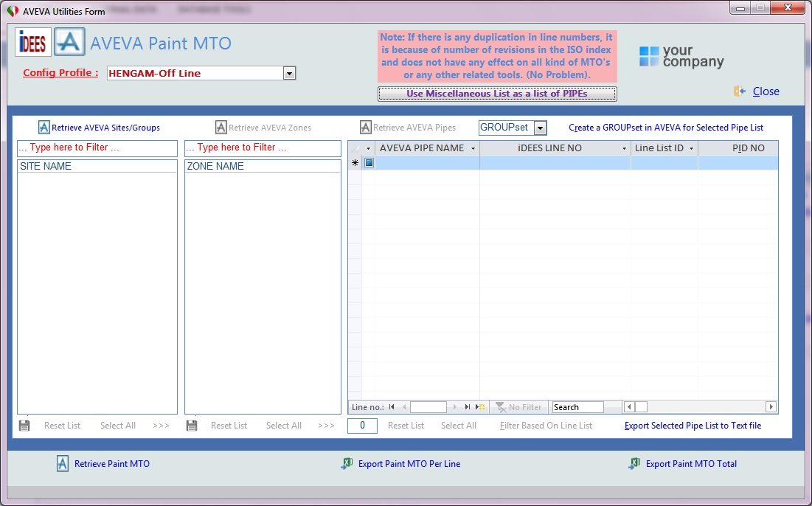Click the new record navigator button

tap(480, 407)
